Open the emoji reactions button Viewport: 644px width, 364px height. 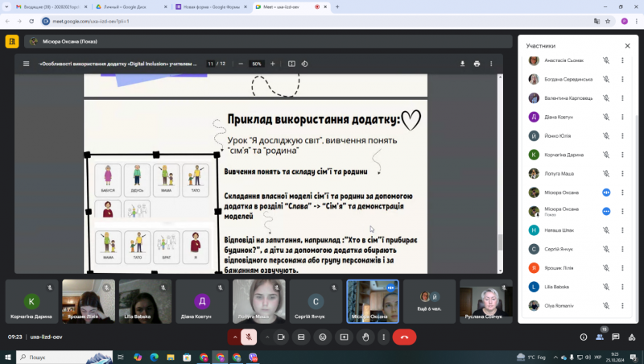[x=323, y=337]
